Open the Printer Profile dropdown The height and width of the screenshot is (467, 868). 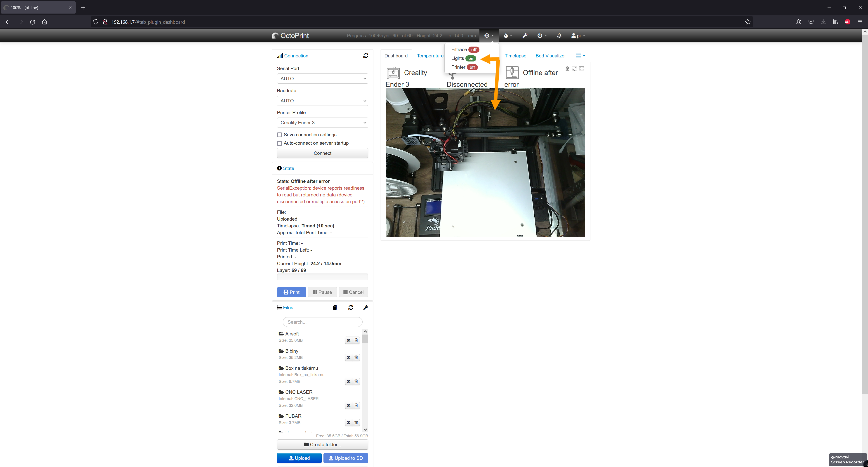[x=323, y=123]
